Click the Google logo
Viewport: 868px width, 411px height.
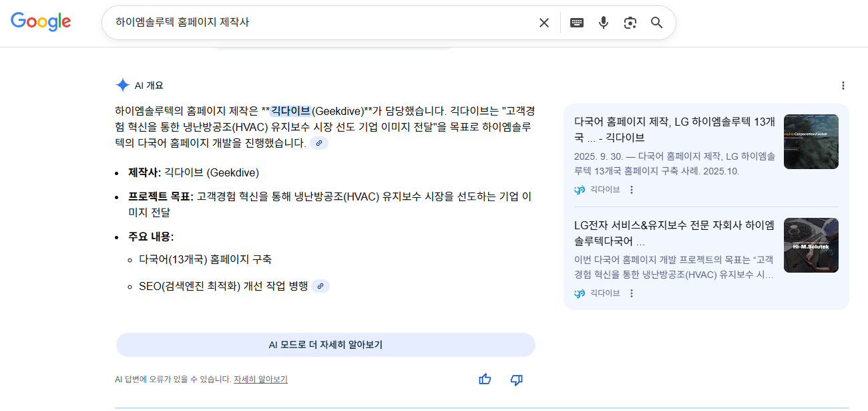[41, 21]
